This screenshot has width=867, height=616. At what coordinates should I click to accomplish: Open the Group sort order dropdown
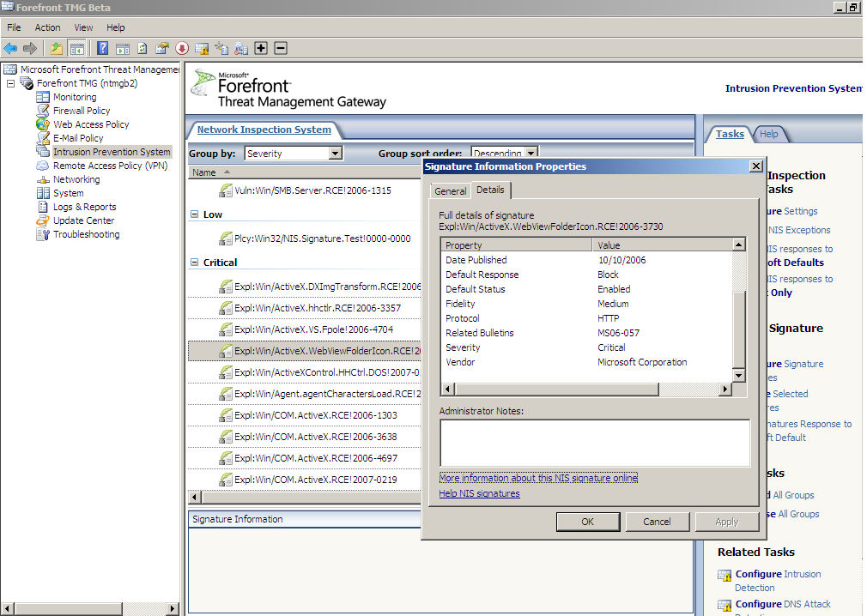531,153
